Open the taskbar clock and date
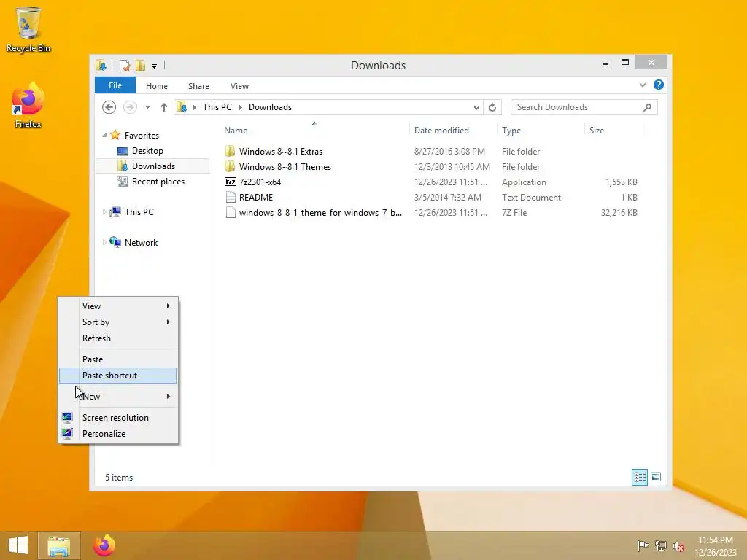 tap(715, 546)
